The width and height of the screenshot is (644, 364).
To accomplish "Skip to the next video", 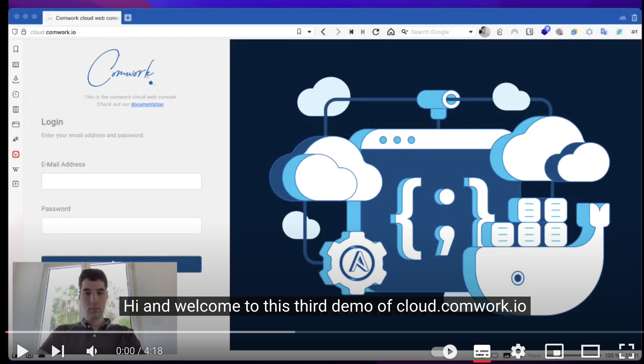I will pyautogui.click(x=58, y=351).
